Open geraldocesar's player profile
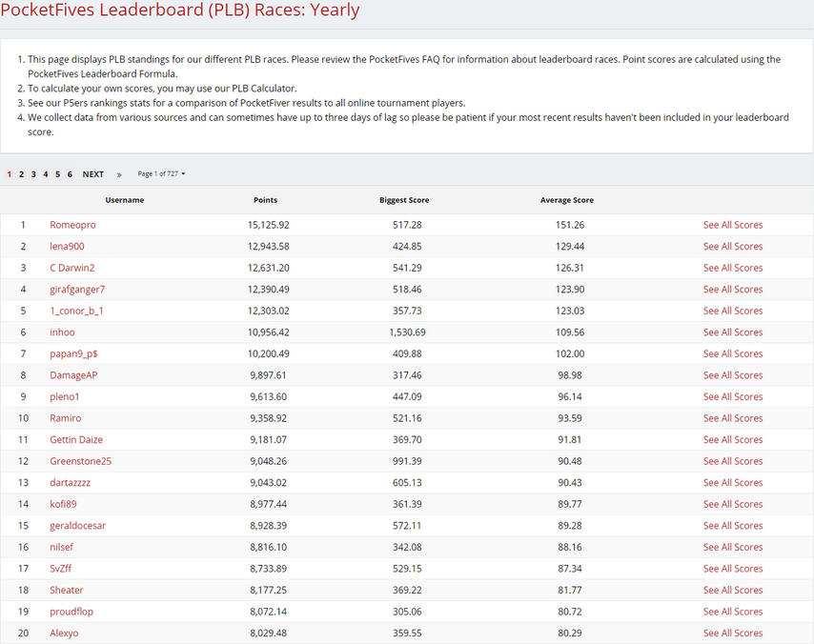The height and width of the screenshot is (644, 814). coord(78,526)
